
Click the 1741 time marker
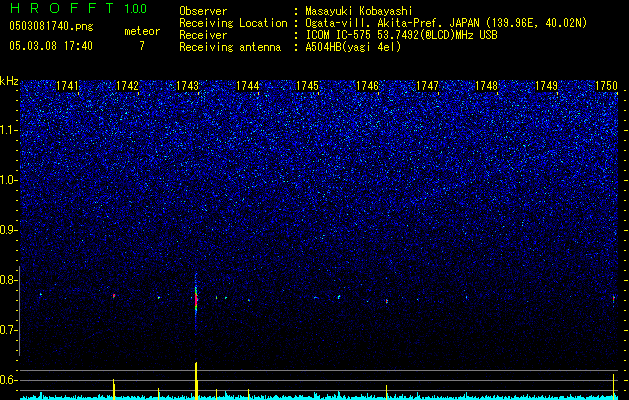[x=67, y=86]
